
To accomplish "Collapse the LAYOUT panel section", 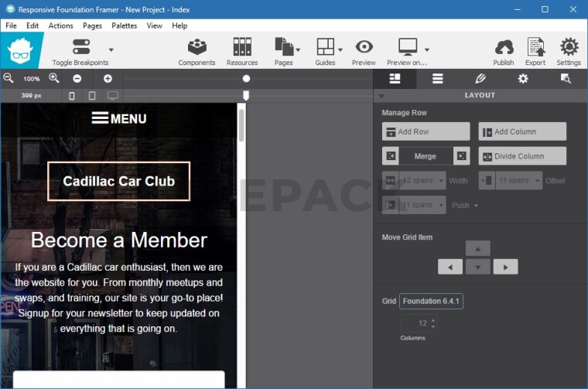I will (x=381, y=96).
